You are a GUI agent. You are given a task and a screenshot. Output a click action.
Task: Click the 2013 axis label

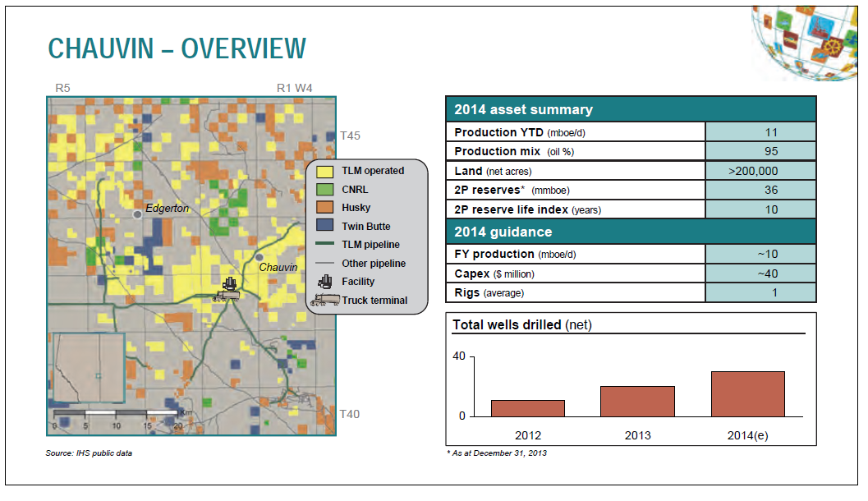pyautogui.click(x=638, y=435)
